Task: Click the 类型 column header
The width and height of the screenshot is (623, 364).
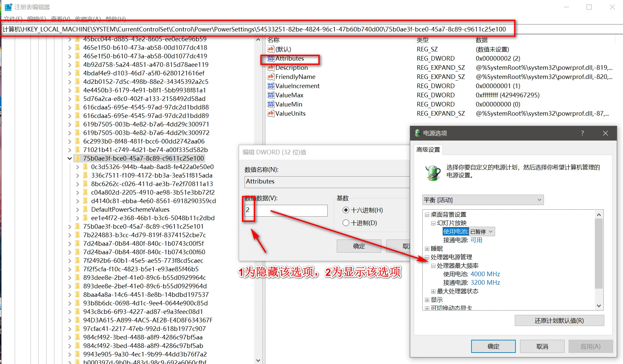Action: (423, 40)
